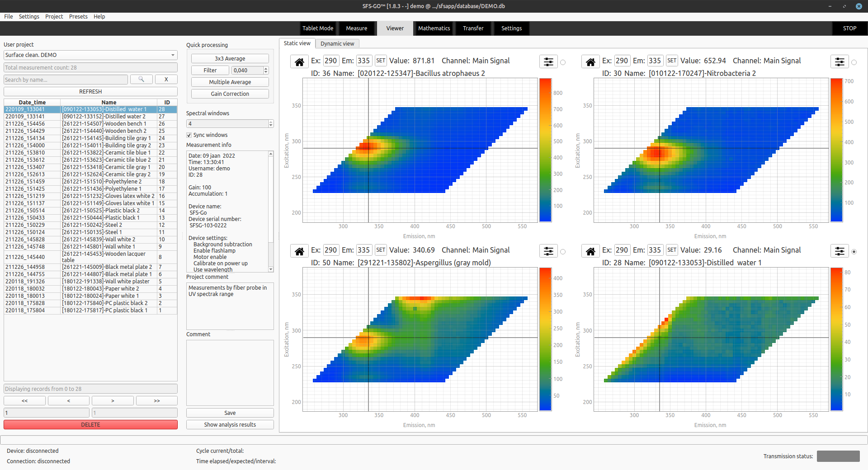Reset view with home icon on Bacillus atrophaeus plot

point(299,61)
